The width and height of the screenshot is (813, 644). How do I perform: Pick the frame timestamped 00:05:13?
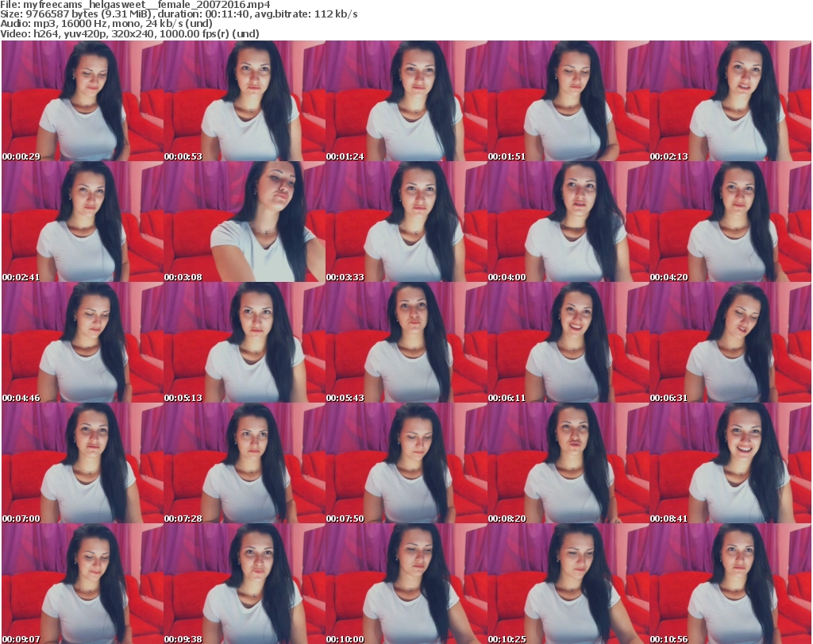point(245,342)
